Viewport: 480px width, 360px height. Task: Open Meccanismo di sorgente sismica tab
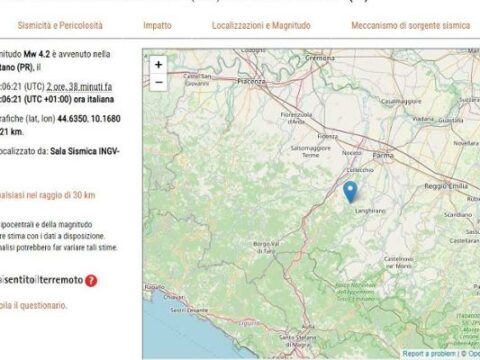(411, 25)
